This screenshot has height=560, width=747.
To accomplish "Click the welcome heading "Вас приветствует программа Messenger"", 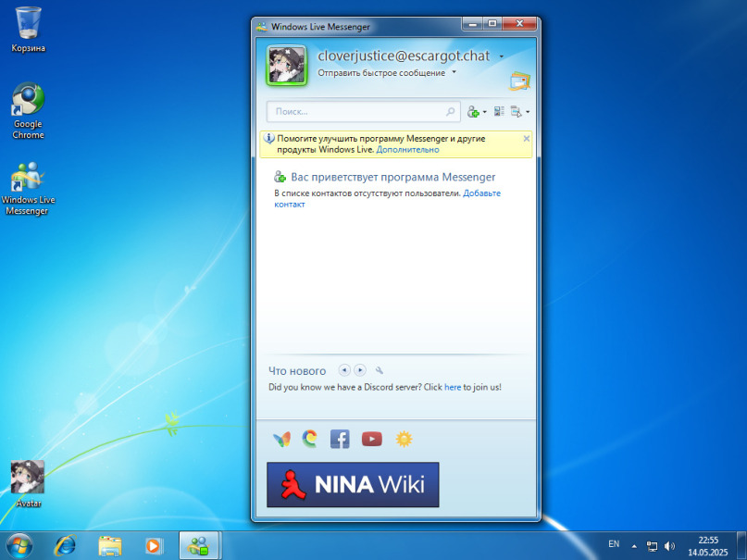I will 393,177.
